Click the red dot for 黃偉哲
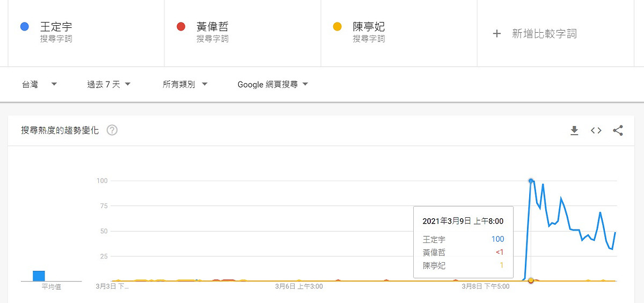Image resolution: width=644 pixels, height=303 pixels. tap(181, 27)
